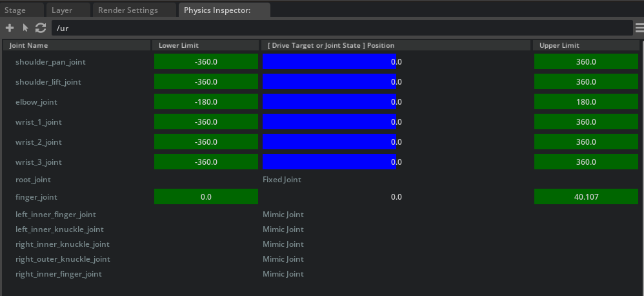Click wrist_3_joint position slider
644x296 pixels.
[x=329, y=162]
